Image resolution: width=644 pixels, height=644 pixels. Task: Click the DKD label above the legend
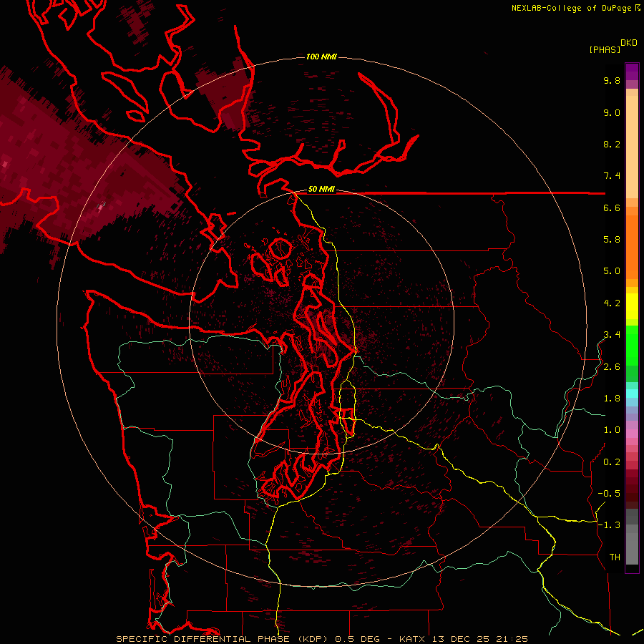[629, 43]
